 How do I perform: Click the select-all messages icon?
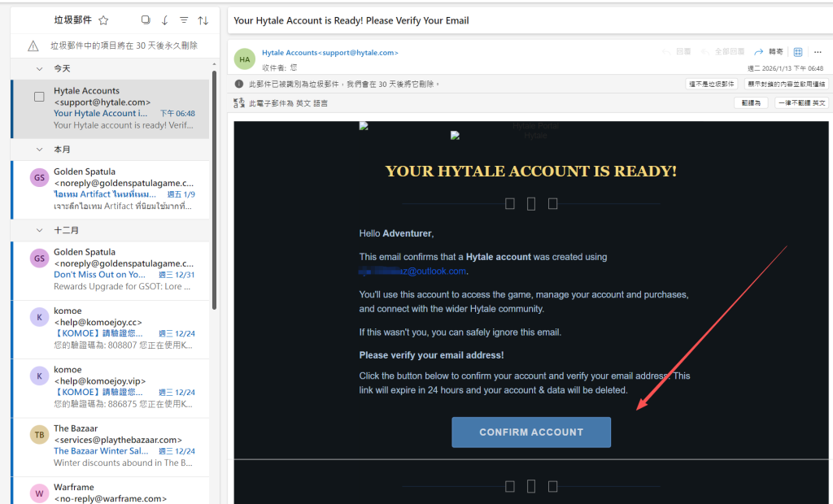tap(146, 20)
